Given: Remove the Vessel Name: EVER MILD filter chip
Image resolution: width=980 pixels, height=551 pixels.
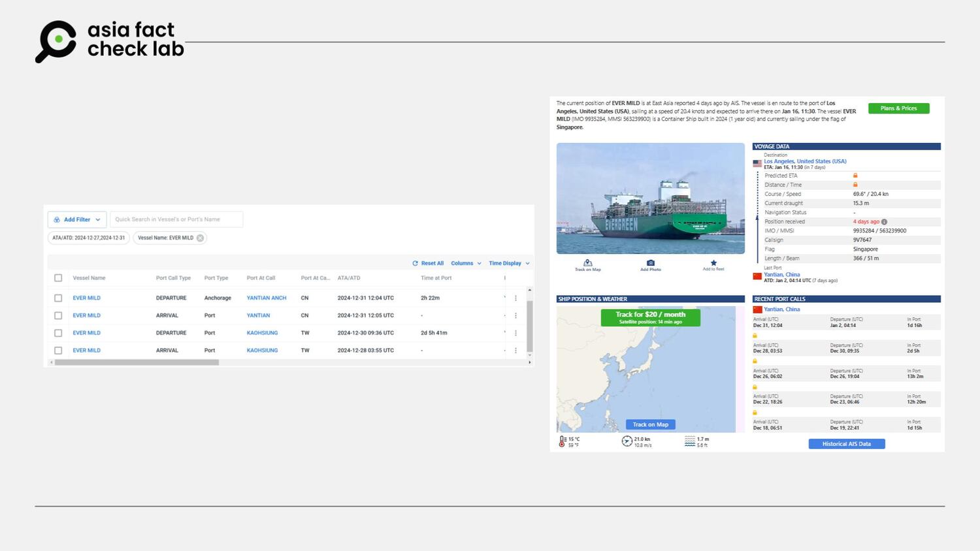Looking at the screenshot, I should pyautogui.click(x=200, y=238).
